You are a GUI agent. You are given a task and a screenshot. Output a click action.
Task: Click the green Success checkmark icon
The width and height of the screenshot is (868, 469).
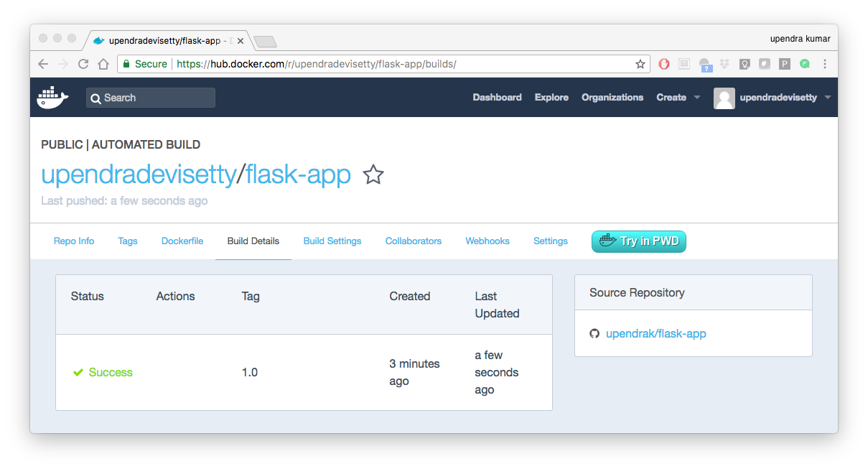[x=78, y=372]
